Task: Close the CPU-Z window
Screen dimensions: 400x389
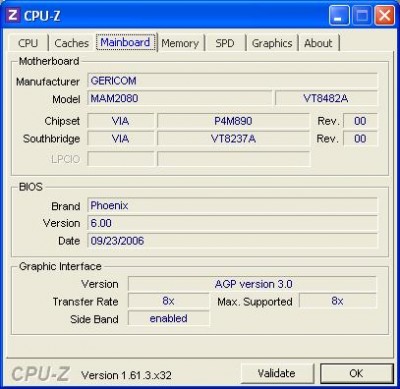Action: coord(385,15)
